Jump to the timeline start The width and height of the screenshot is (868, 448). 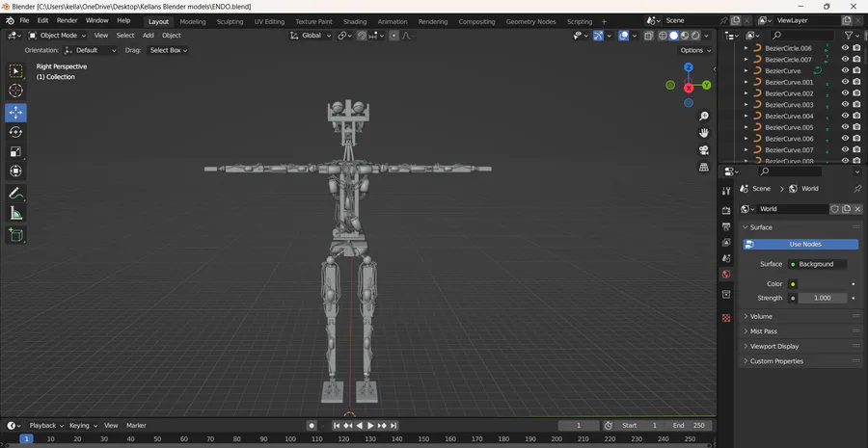[x=336, y=425]
